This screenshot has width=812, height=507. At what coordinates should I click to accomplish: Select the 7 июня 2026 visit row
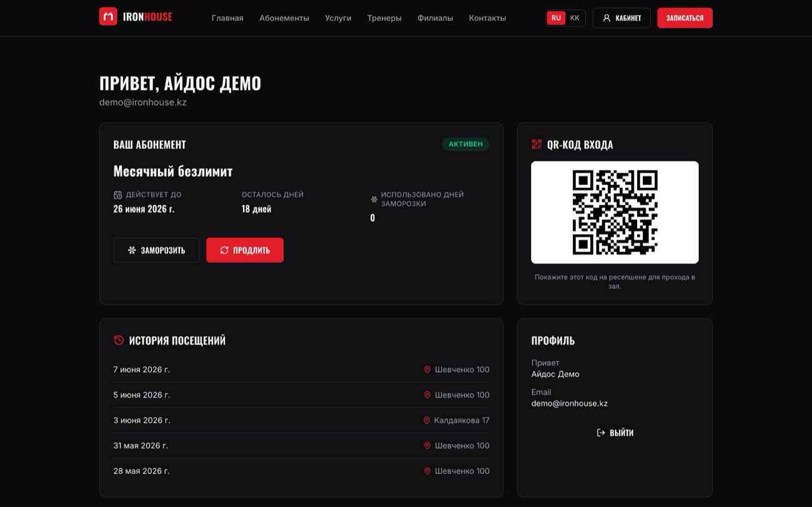click(x=301, y=370)
